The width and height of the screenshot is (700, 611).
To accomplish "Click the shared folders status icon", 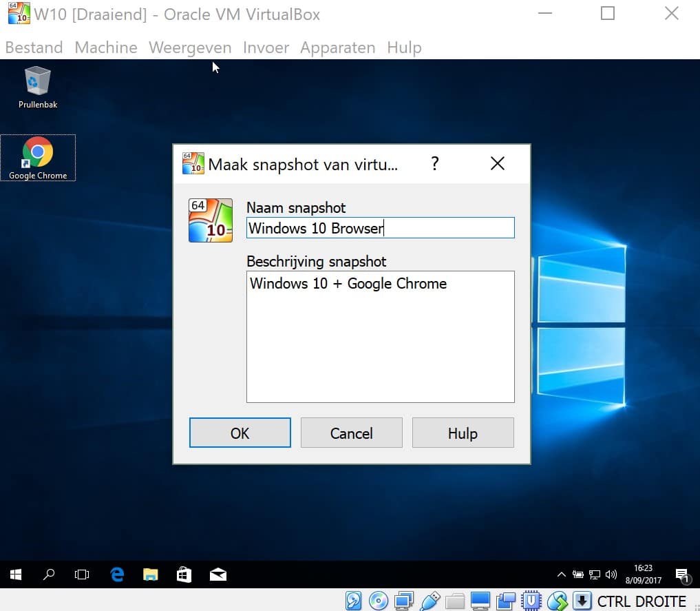I will (x=455, y=601).
